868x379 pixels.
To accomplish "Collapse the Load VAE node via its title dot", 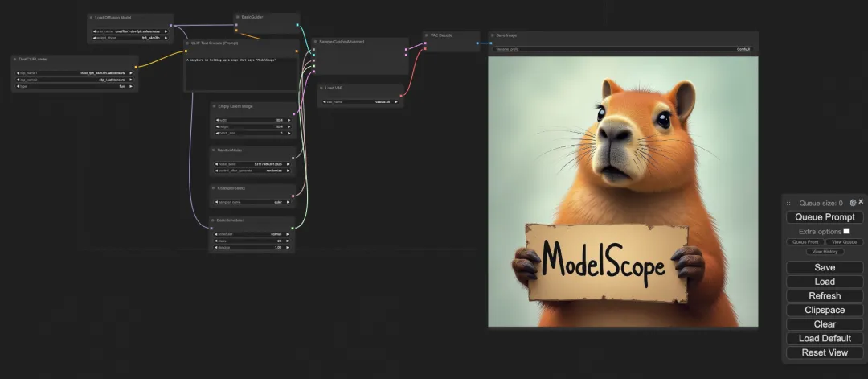I will pyautogui.click(x=321, y=88).
